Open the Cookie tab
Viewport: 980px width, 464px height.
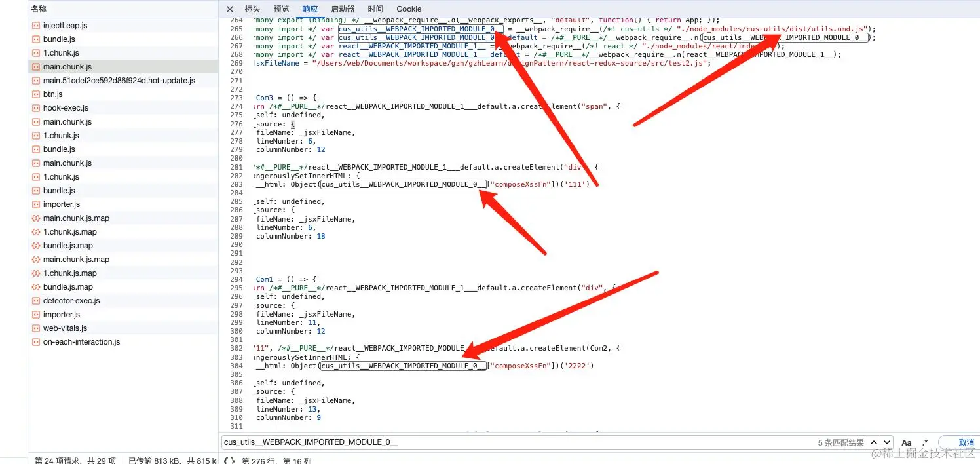pos(409,9)
